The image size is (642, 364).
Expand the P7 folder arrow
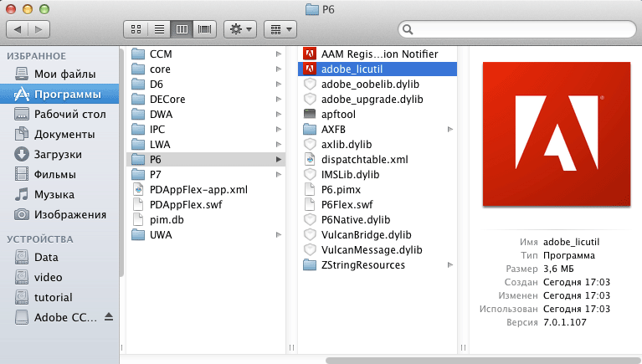[x=279, y=175]
